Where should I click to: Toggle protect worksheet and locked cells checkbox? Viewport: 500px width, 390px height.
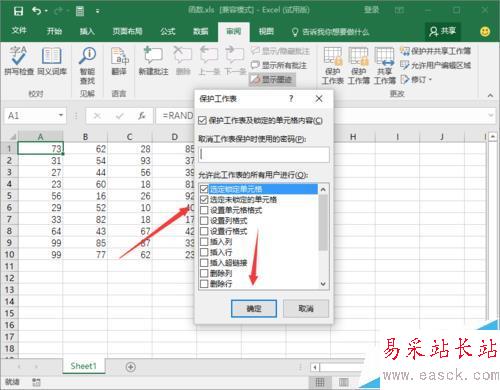(202, 120)
